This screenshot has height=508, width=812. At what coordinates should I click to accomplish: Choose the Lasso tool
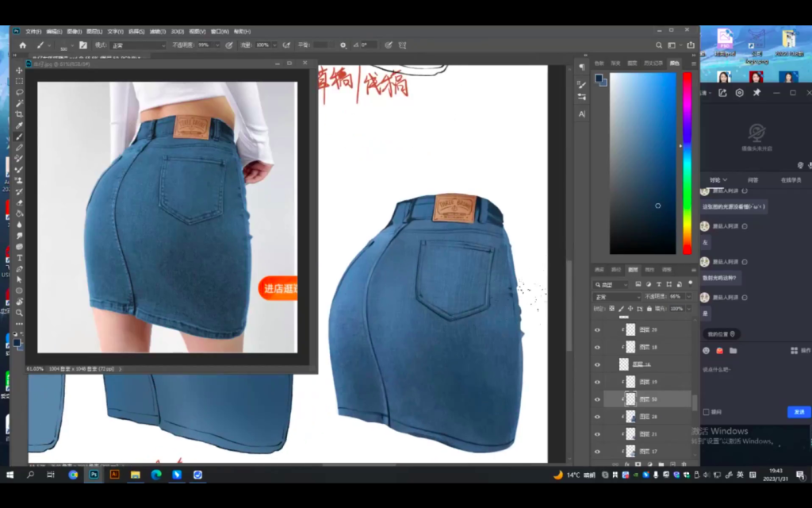tap(20, 92)
